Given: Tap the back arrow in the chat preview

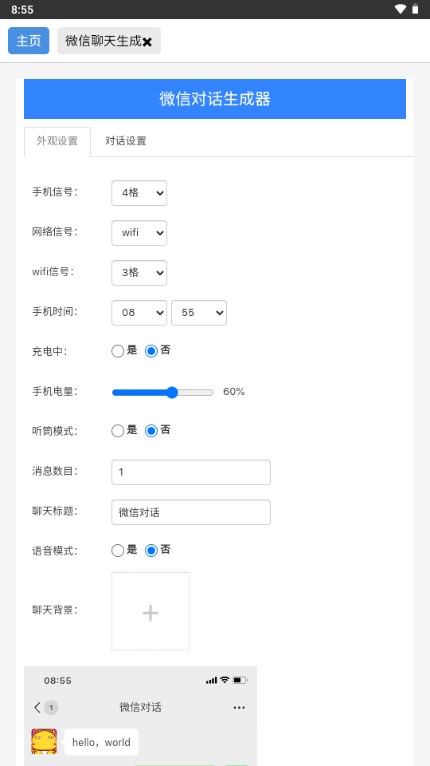Looking at the screenshot, I should click(x=37, y=707).
